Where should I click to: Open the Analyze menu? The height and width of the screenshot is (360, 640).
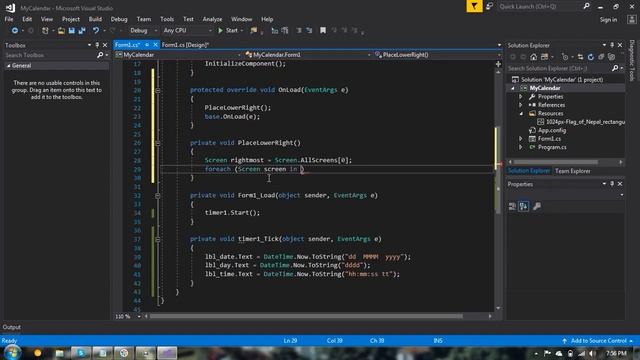pyautogui.click(x=212, y=19)
